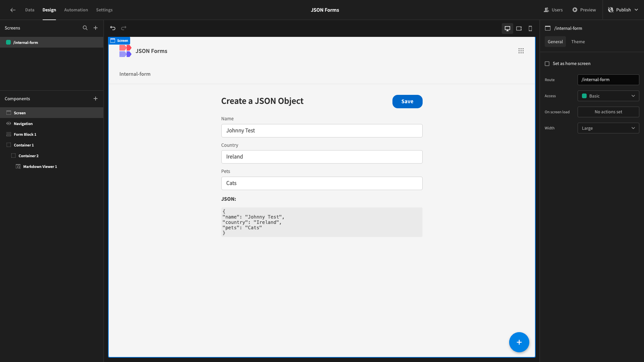Check Set as home screen

[547, 64]
